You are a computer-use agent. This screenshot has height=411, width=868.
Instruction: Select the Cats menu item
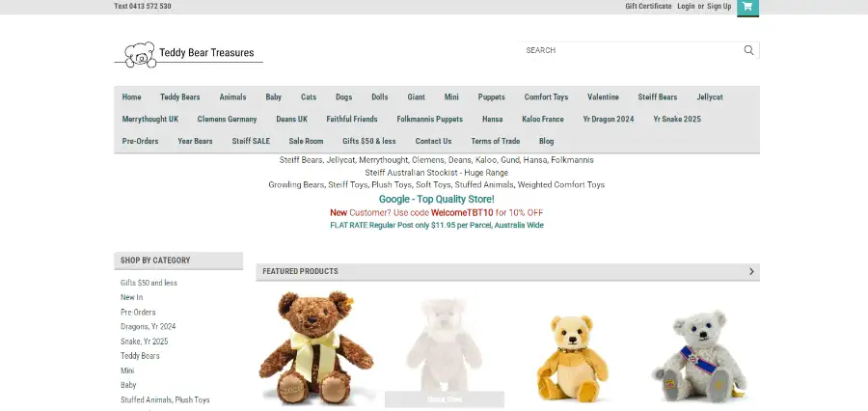pos(309,96)
